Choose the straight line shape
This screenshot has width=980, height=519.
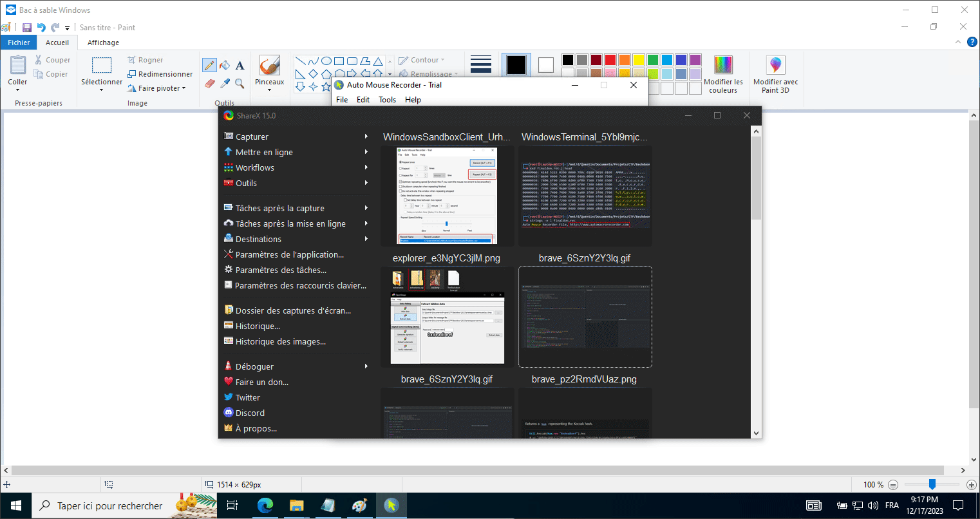(x=300, y=61)
